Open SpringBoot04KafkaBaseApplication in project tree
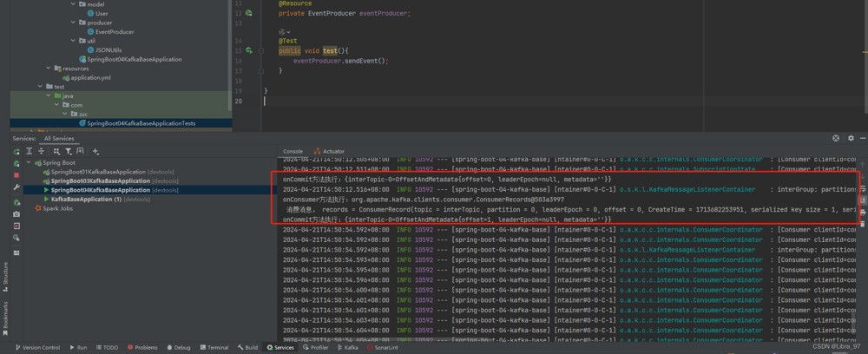 pos(131,59)
